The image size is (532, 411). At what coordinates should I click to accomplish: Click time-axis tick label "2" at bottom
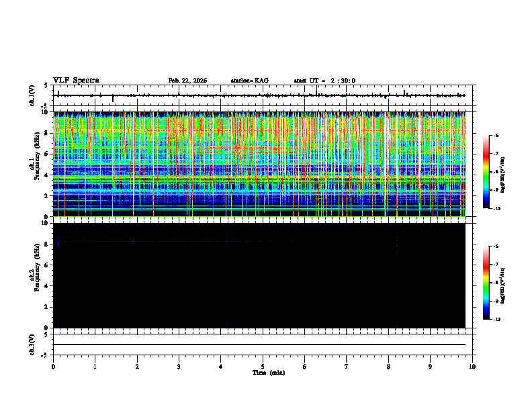137,367
